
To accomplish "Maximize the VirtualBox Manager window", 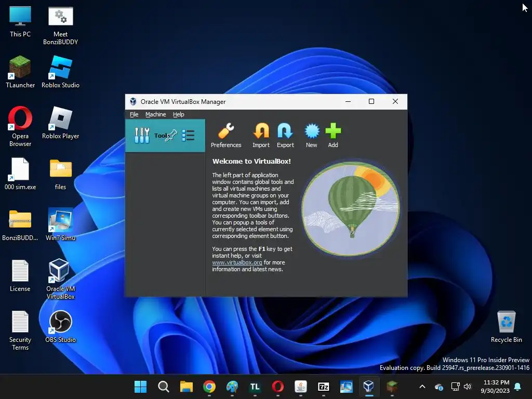I will [x=371, y=101].
